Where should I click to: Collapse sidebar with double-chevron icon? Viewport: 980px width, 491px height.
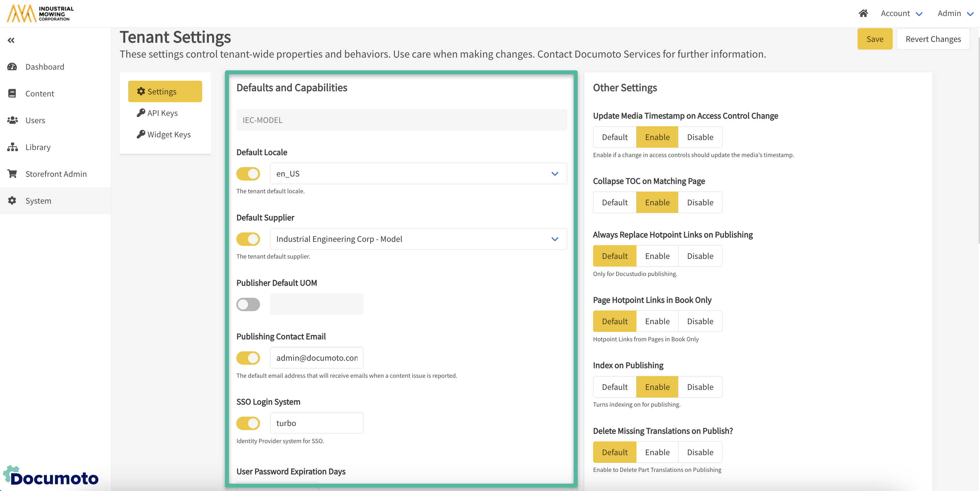click(11, 40)
